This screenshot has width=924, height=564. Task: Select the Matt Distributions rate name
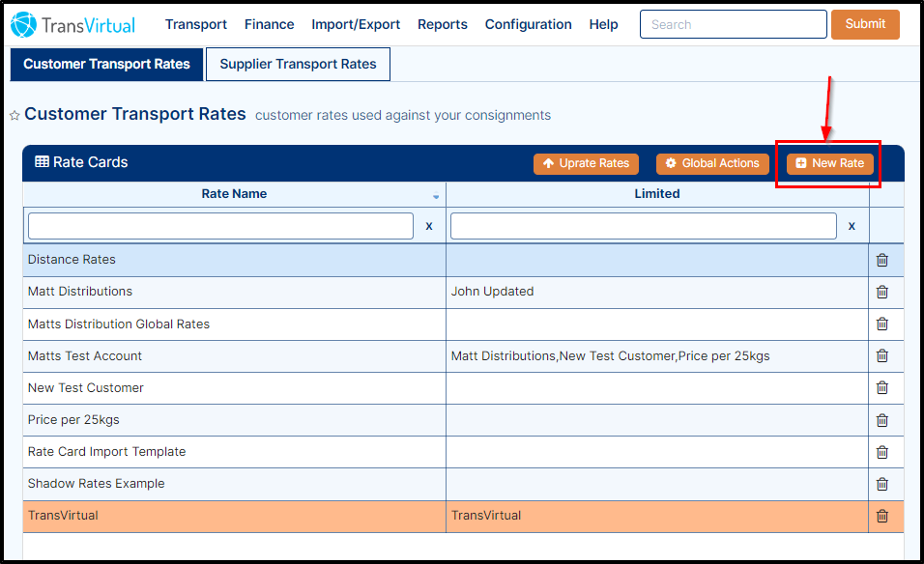80,292
